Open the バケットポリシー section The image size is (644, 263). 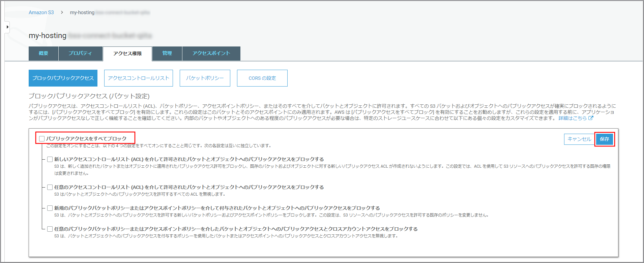(205, 78)
